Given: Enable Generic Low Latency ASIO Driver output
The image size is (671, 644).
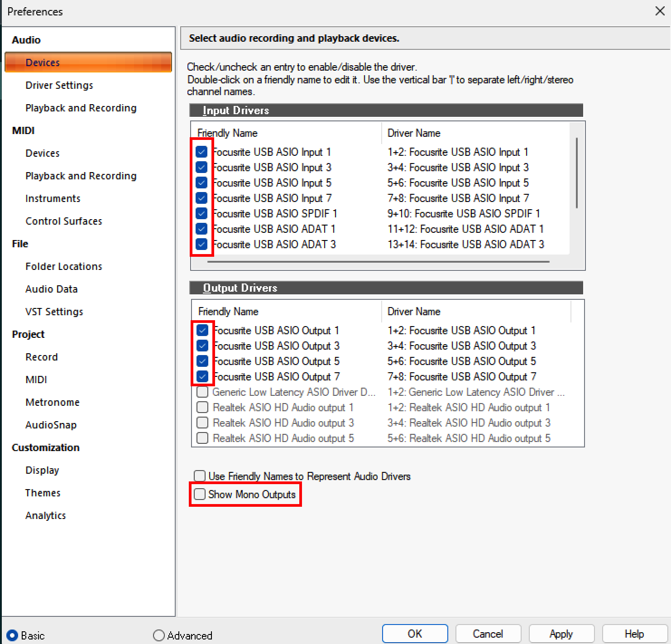Looking at the screenshot, I should [202, 392].
